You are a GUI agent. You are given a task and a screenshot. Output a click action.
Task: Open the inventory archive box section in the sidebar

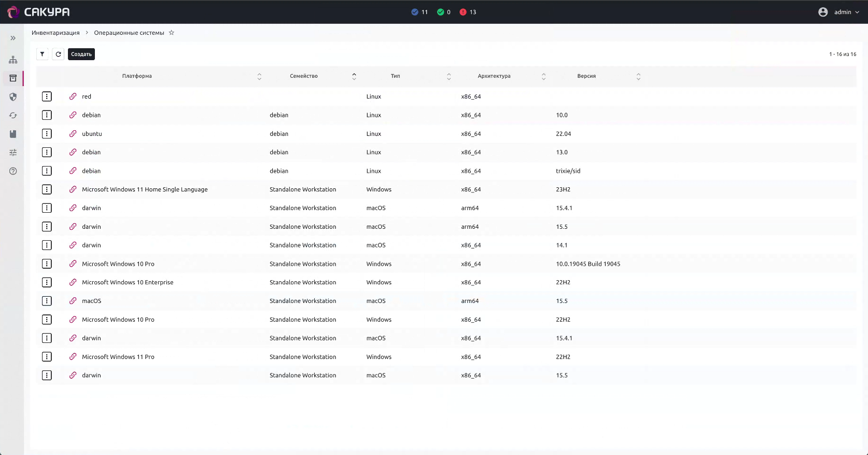13,78
